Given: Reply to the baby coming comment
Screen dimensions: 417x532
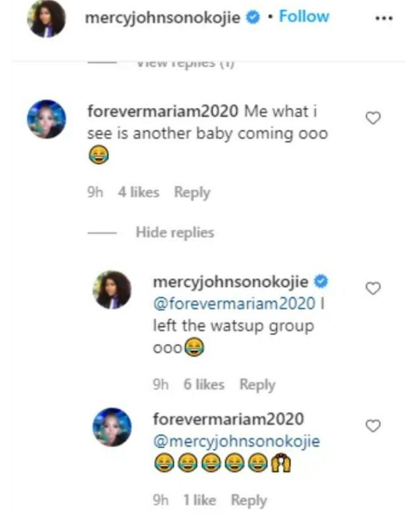Looking at the screenshot, I should point(192,192).
